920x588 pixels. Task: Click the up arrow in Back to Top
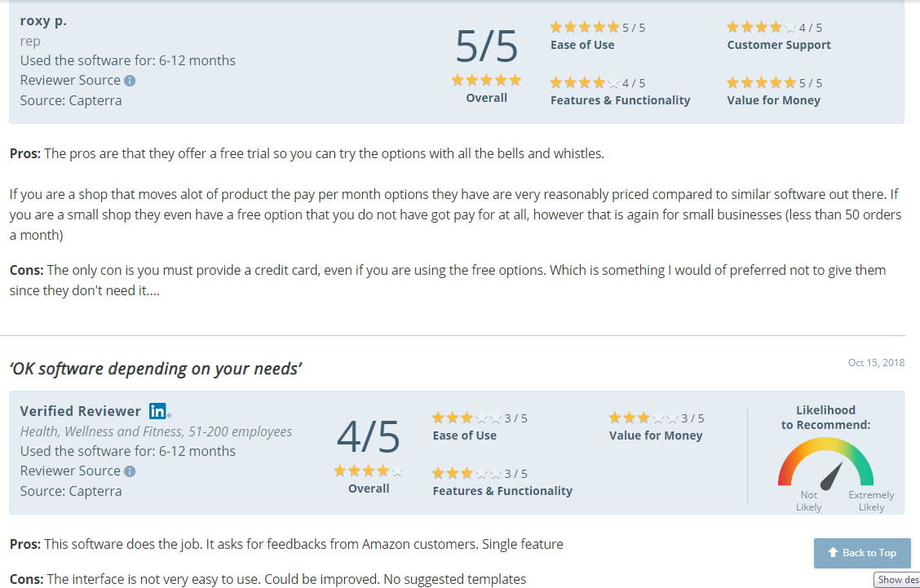[x=833, y=552]
